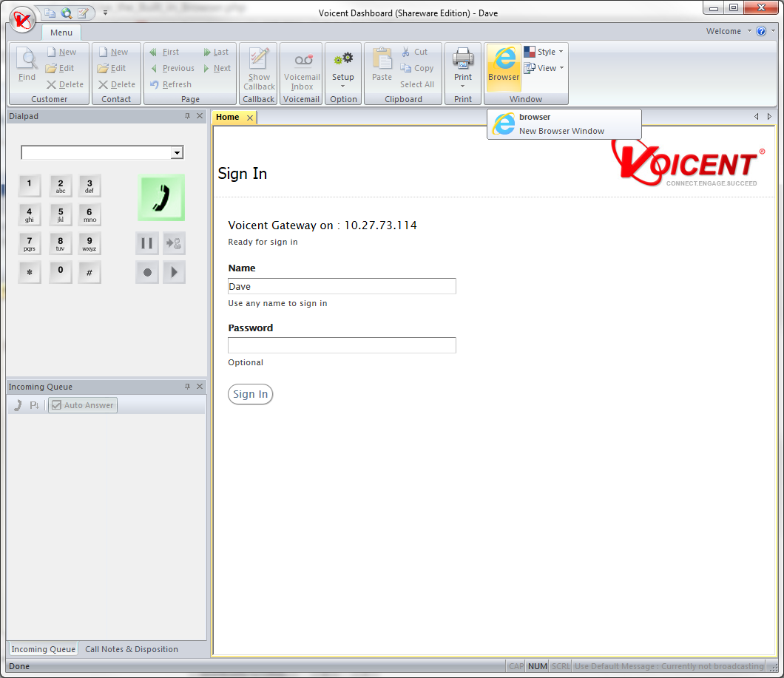Click the Password input field

point(342,345)
